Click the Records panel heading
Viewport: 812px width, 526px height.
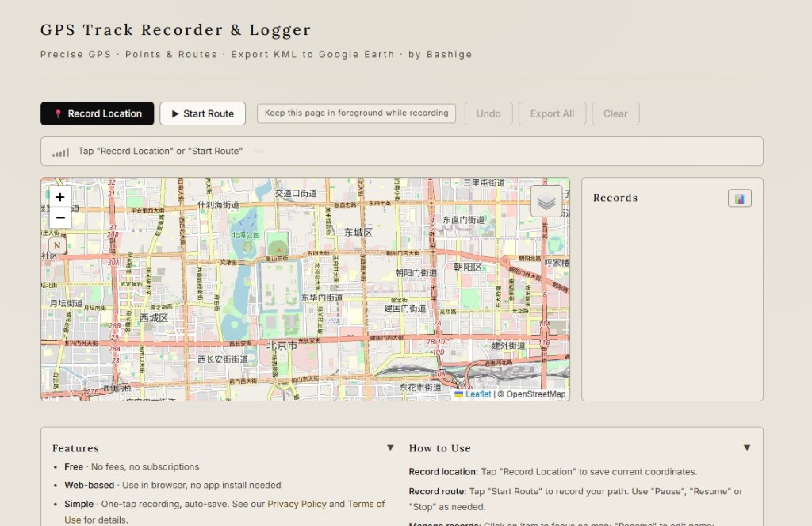[x=615, y=198]
